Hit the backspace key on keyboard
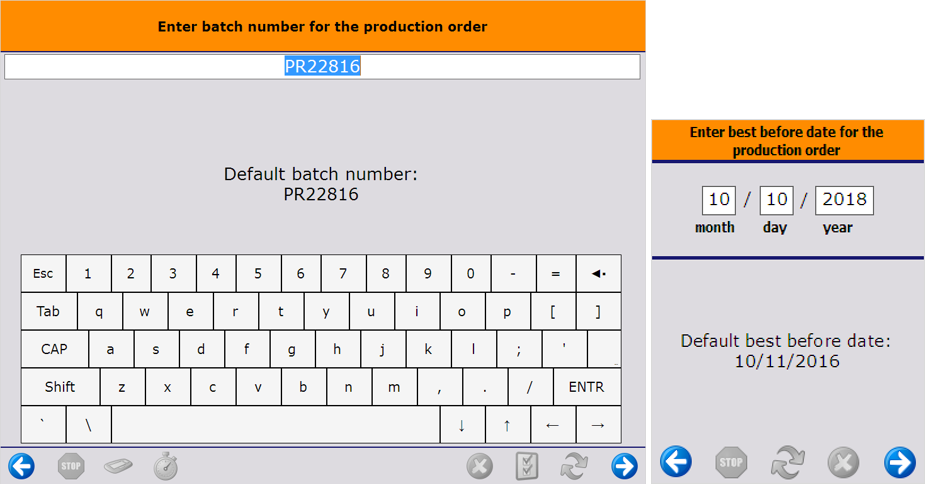Image resolution: width=925 pixels, height=484 pixels. pyautogui.click(x=598, y=273)
